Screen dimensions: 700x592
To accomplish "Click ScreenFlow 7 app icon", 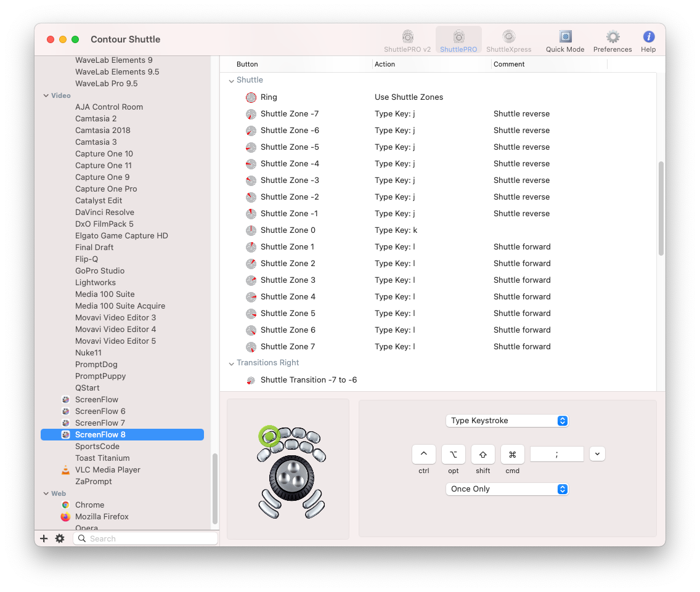I will coord(65,423).
